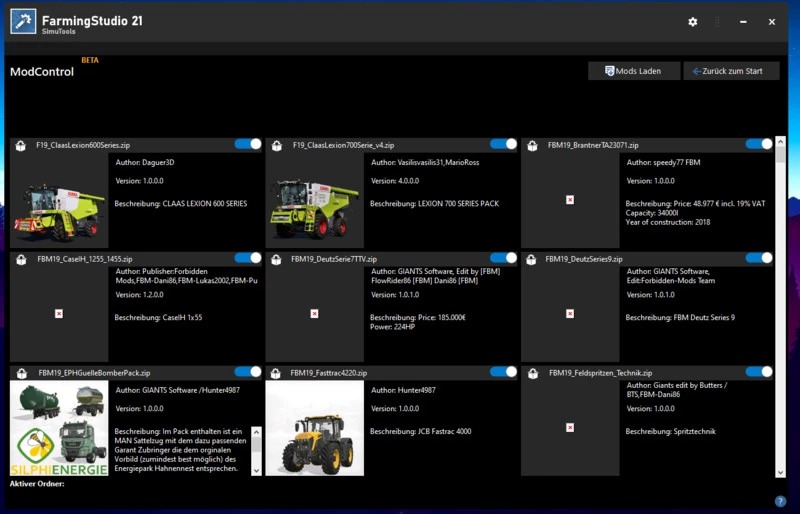Select file name FBM19_Fasttrac4220.zip
Viewport: 800px width, 514px height.
click(329, 373)
